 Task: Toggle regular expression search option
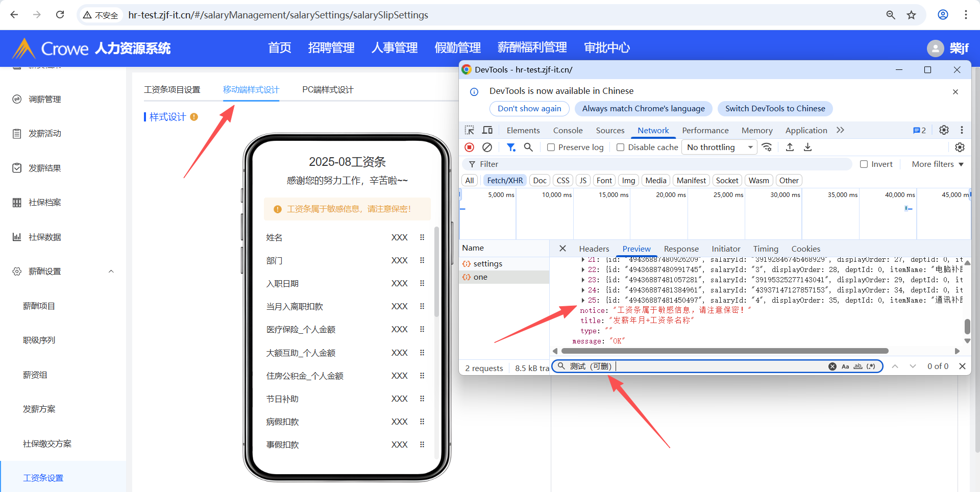871,366
